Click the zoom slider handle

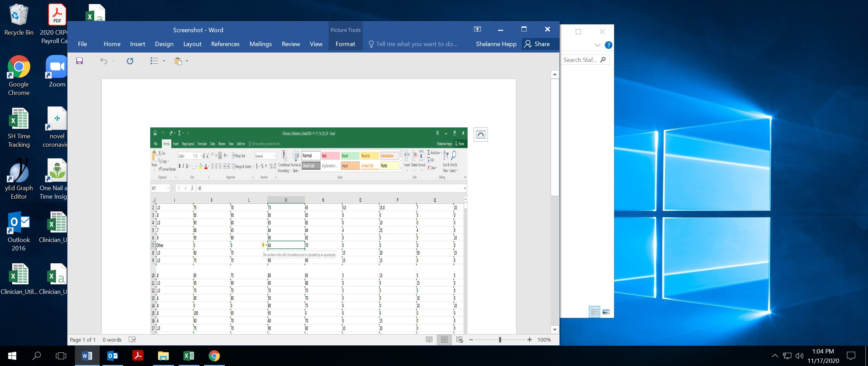[500, 340]
